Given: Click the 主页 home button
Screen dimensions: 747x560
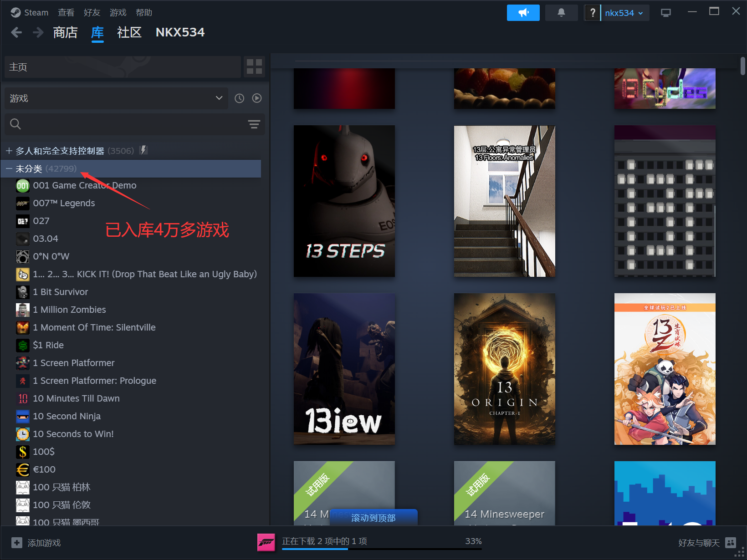Looking at the screenshot, I should pyautogui.click(x=123, y=67).
